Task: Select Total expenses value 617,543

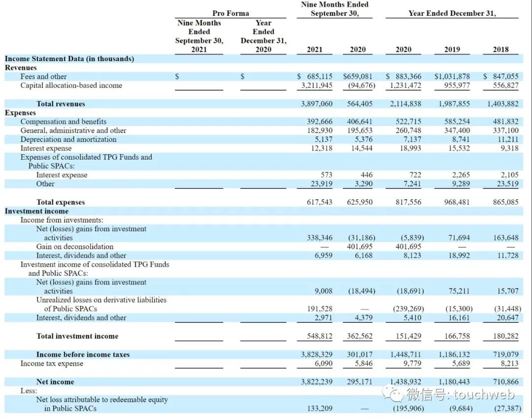Action: click(x=320, y=202)
